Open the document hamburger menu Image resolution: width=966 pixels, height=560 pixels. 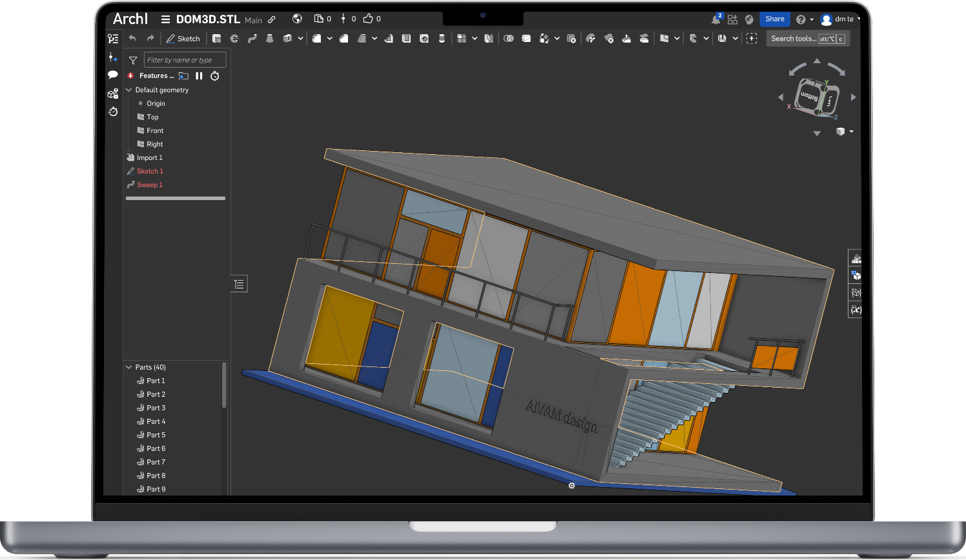click(165, 19)
